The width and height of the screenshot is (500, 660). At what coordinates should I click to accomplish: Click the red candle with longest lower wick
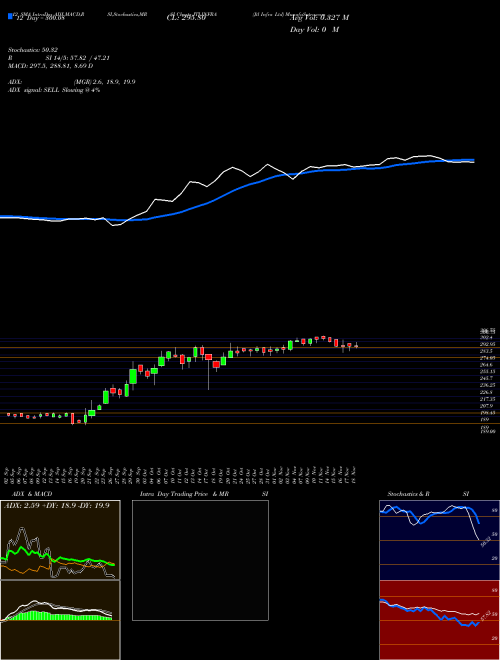(x=208, y=357)
